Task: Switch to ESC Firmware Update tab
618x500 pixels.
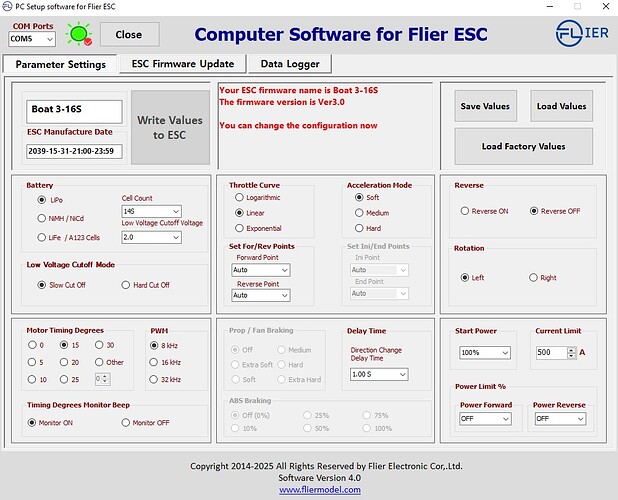Action: (182, 64)
